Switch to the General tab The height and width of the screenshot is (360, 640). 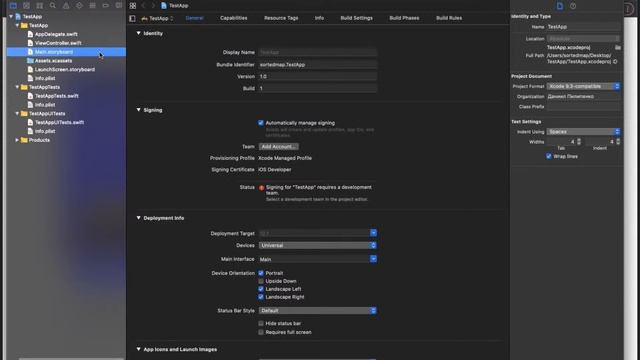tap(194, 18)
